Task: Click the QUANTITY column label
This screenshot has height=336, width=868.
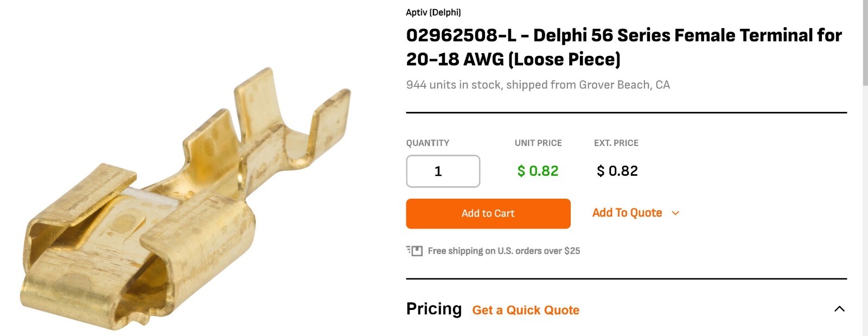Action: coord(427,143)
